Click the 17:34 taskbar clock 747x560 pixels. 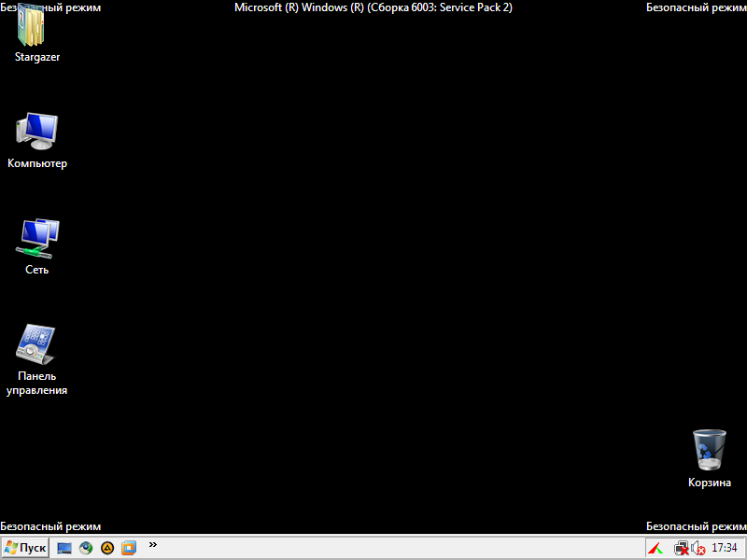[725, 548]
